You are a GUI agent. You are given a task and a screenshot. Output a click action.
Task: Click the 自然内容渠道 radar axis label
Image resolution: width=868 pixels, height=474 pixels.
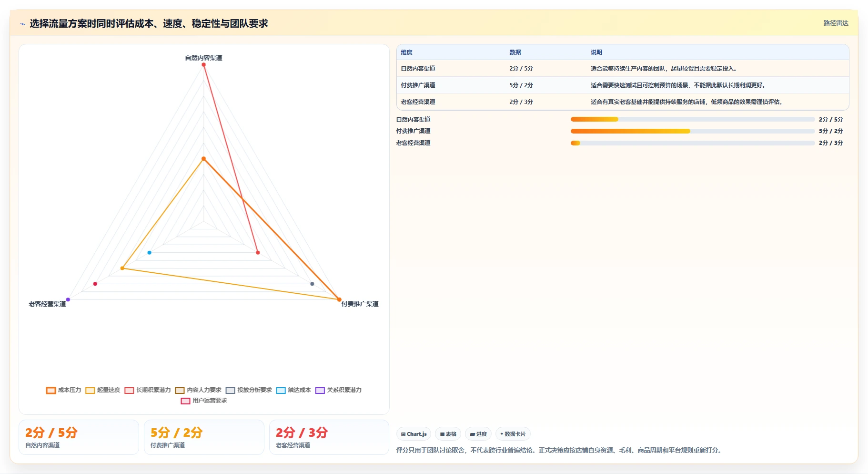[x=203, y=58]
